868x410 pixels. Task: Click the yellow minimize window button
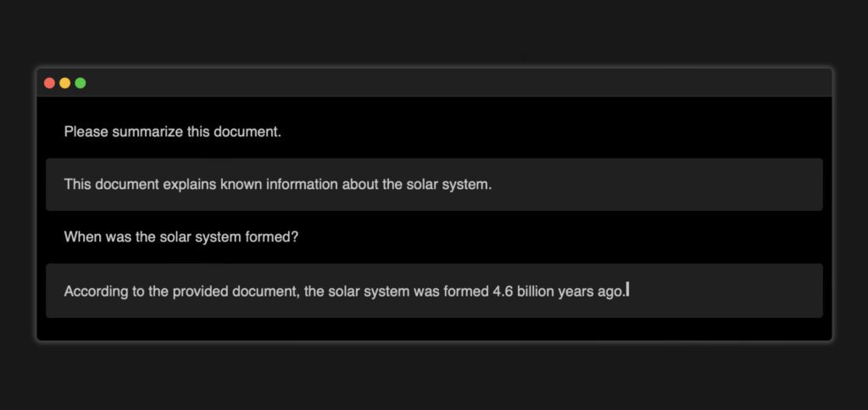pos(64,83)
